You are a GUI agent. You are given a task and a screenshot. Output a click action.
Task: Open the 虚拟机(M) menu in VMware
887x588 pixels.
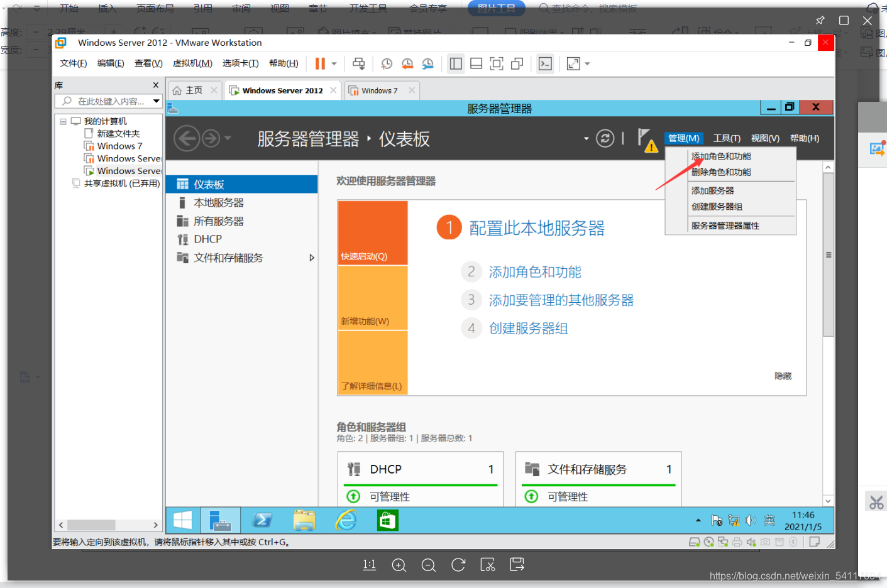tap(192, 63)
